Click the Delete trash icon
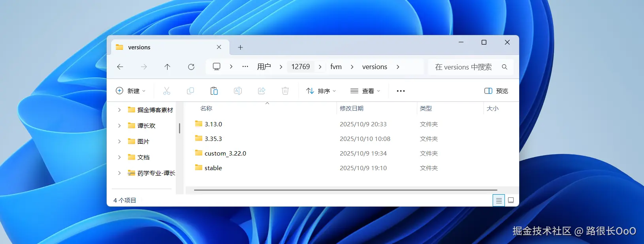The height and width of the screenshot is (244, 644). [x=285, y=91]
